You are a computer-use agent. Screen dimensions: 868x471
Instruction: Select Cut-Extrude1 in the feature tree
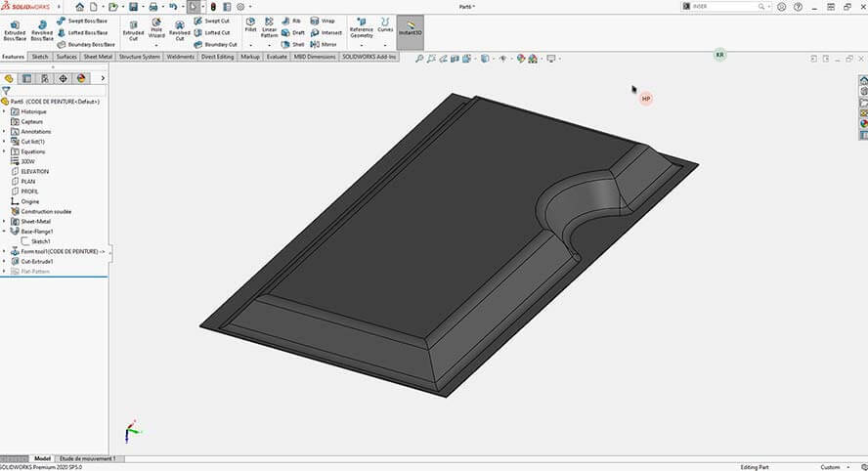[x=37, y=261]
